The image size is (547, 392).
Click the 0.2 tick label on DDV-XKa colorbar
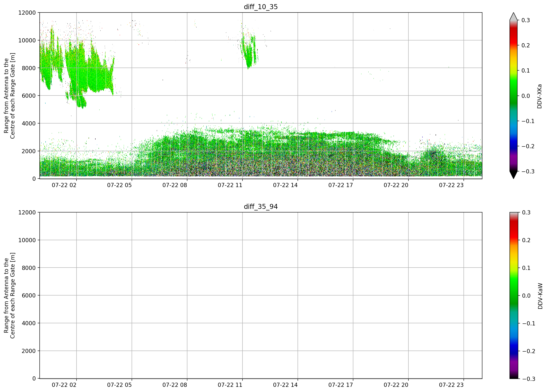pyautogui.click(x=526, y=45)
